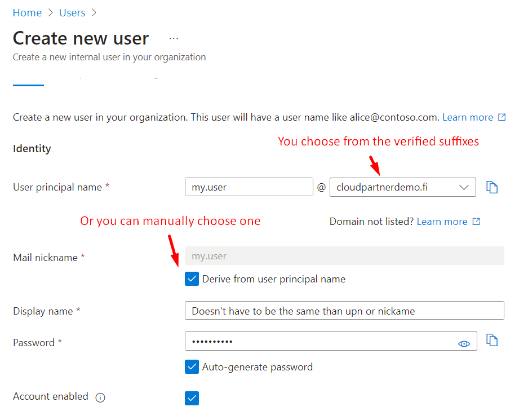Uncheck Derive from user principal name

192,279
